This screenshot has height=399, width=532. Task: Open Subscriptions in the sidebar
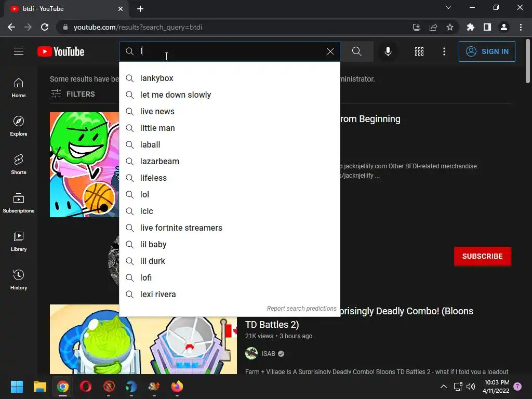pyautogui.click(x=19, y=203)
